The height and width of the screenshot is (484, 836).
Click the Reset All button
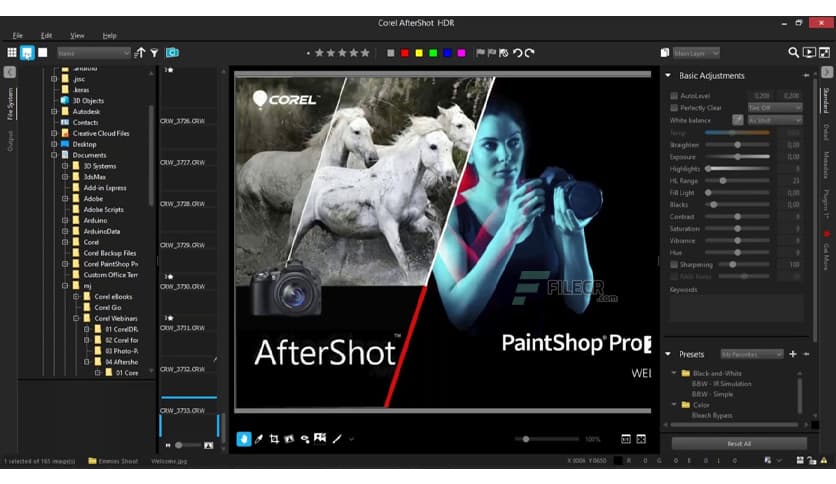click(739, 443)
